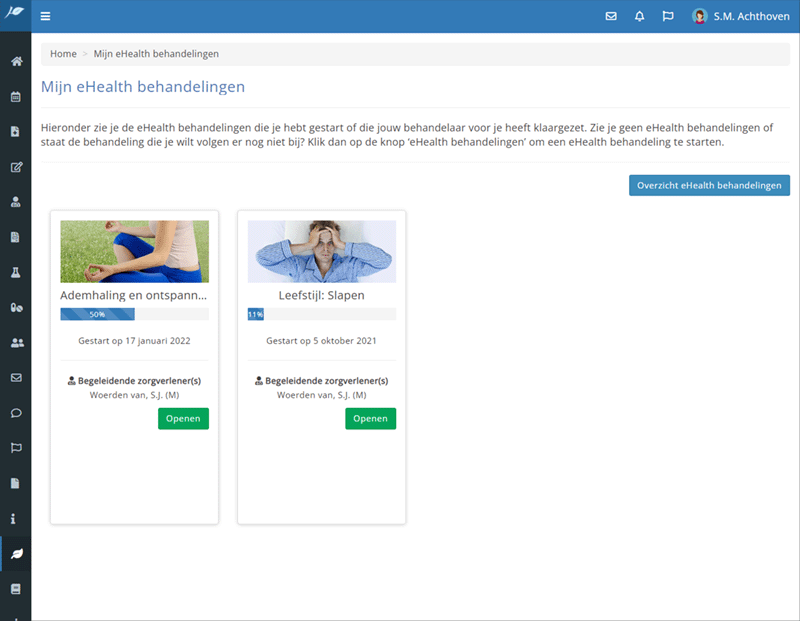Click the Home breadcrumb link
Image resolution: width=800 pixels, height=621 pixels.
click(63, 54)
